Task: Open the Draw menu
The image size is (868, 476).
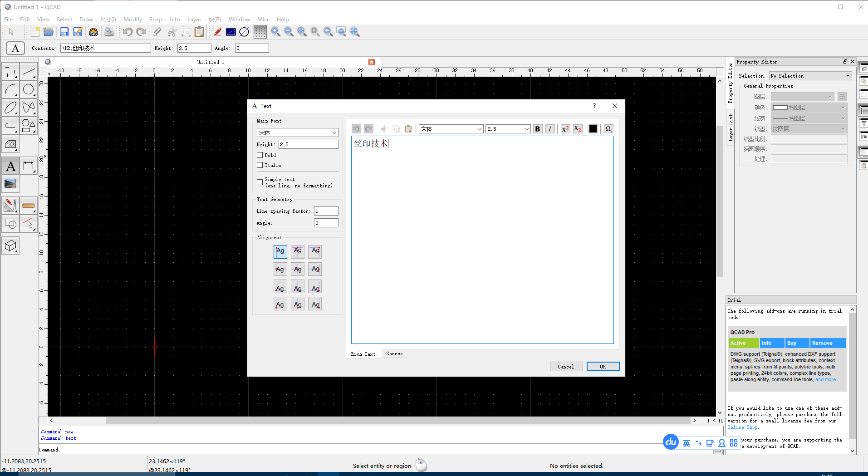Action: point(86,19)
